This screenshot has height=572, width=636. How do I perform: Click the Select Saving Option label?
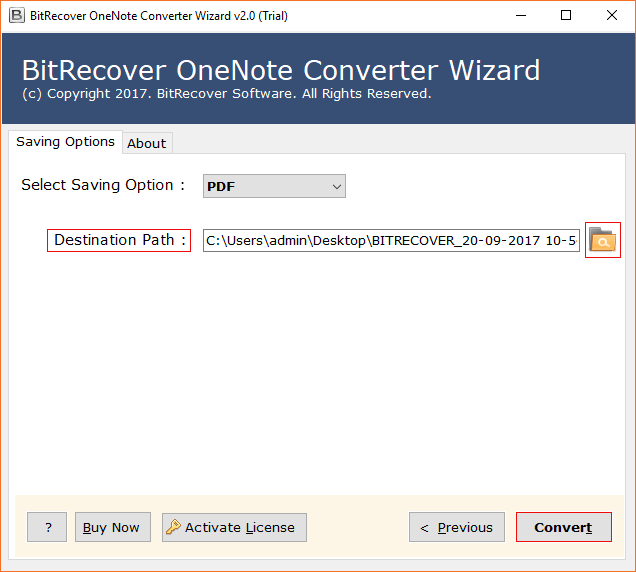(103, 185)
